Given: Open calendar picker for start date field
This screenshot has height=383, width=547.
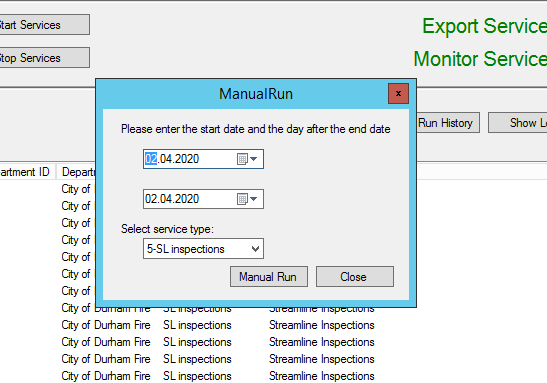Looking at the screenshot, I should pyautogui.click(x=247, y=159).
